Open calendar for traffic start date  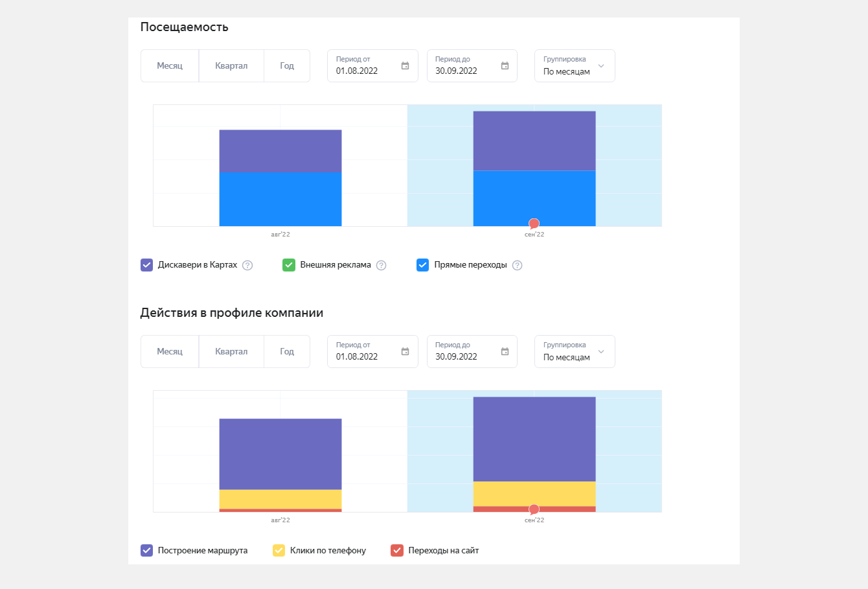405,66
